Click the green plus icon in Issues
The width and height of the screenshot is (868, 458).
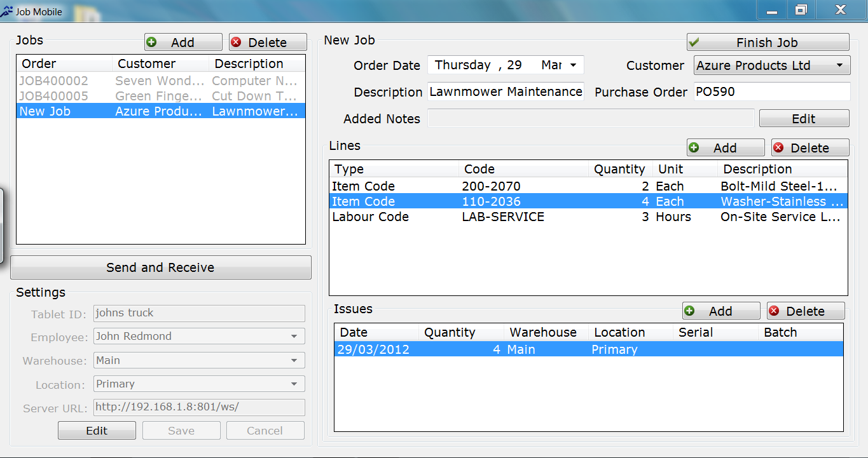(689, 311)
